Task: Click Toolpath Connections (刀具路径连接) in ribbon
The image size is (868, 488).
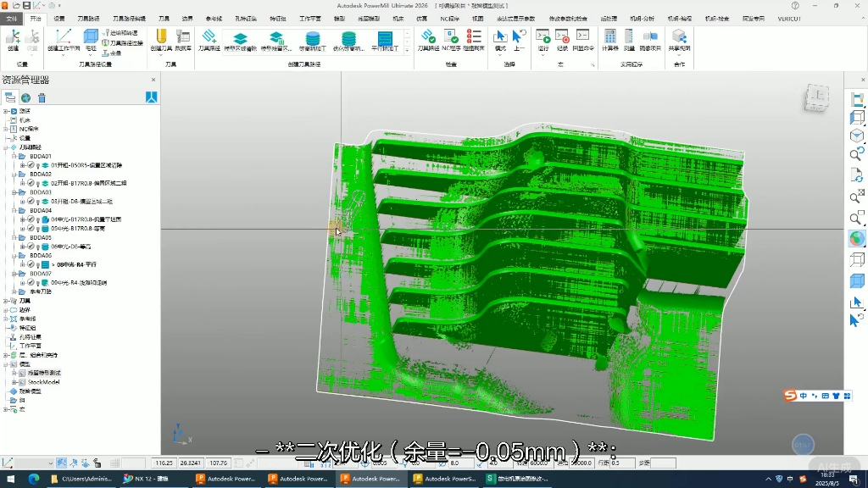Action: point(122,43)
